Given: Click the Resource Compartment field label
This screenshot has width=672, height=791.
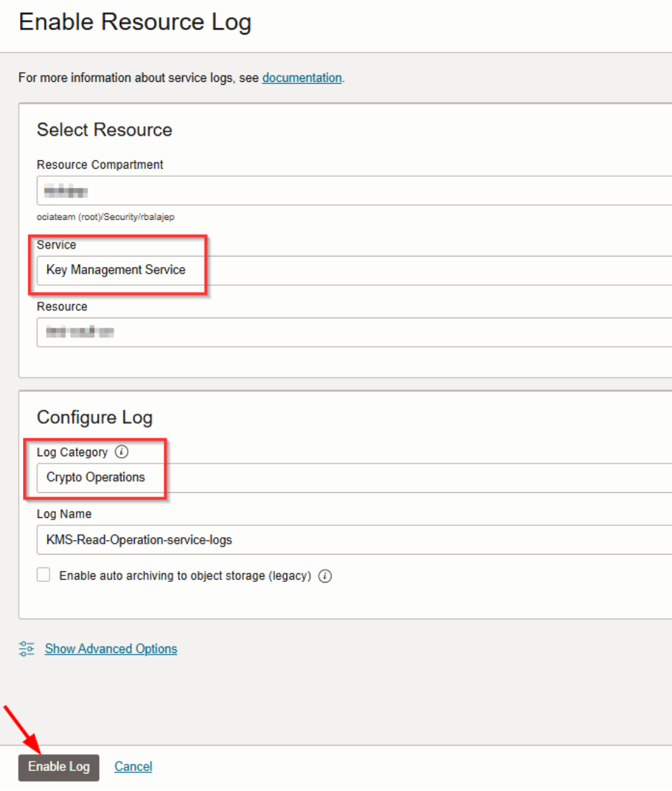Looking at the screenshot, I should pos(100,165).
